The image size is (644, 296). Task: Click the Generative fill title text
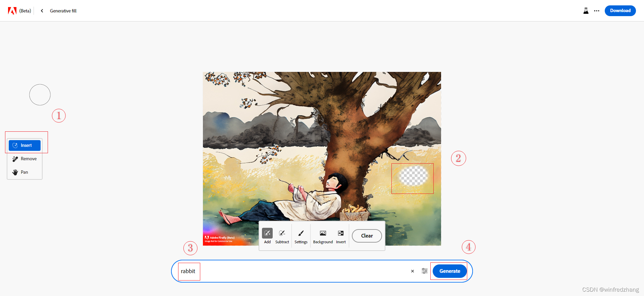[63, 11]
